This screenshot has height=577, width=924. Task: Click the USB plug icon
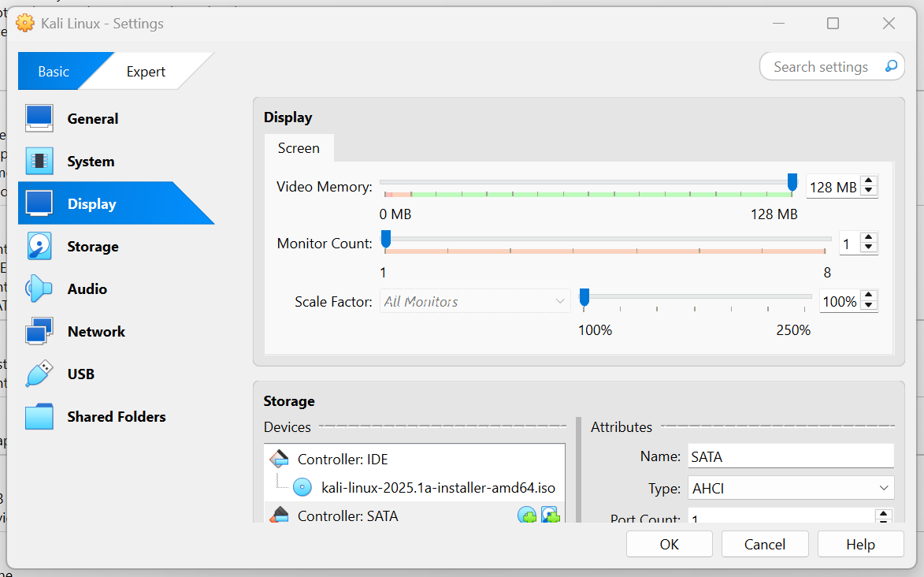click(x=39, y=374)
